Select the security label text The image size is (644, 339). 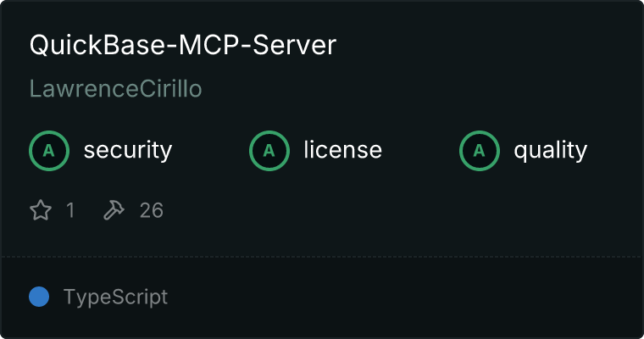(128, 150)
